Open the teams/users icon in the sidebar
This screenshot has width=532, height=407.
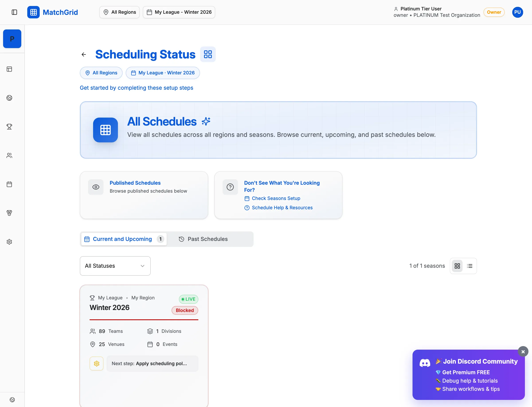9,155
